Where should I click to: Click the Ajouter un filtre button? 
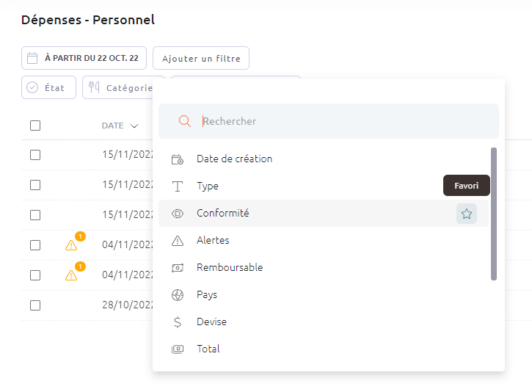pyautogui.click(x=201, y=59)
